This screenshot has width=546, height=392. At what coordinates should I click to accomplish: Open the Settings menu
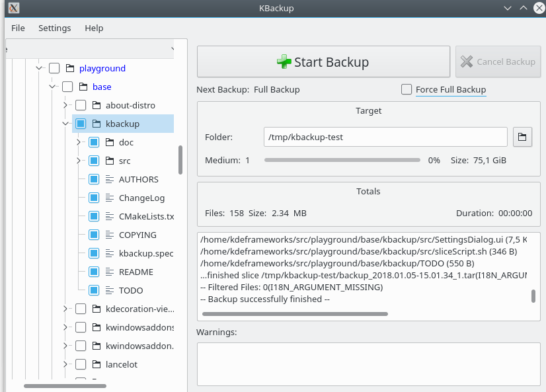54,28
